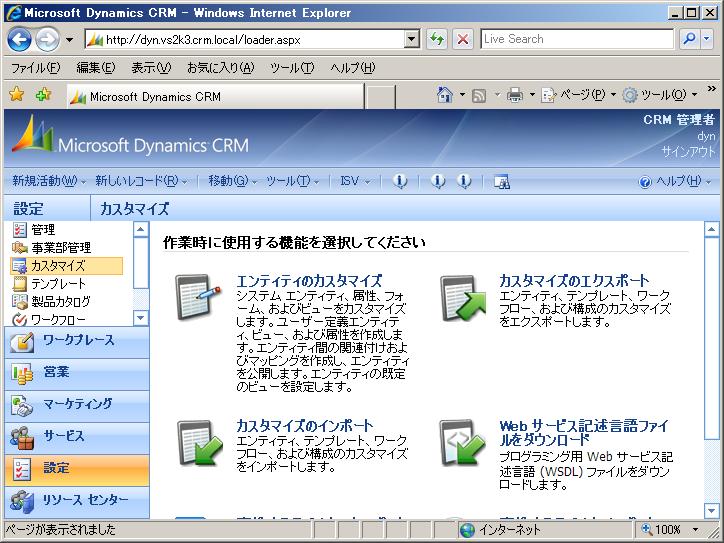
Task: Open the マーケティング navigation area
Action: [77, 405]
